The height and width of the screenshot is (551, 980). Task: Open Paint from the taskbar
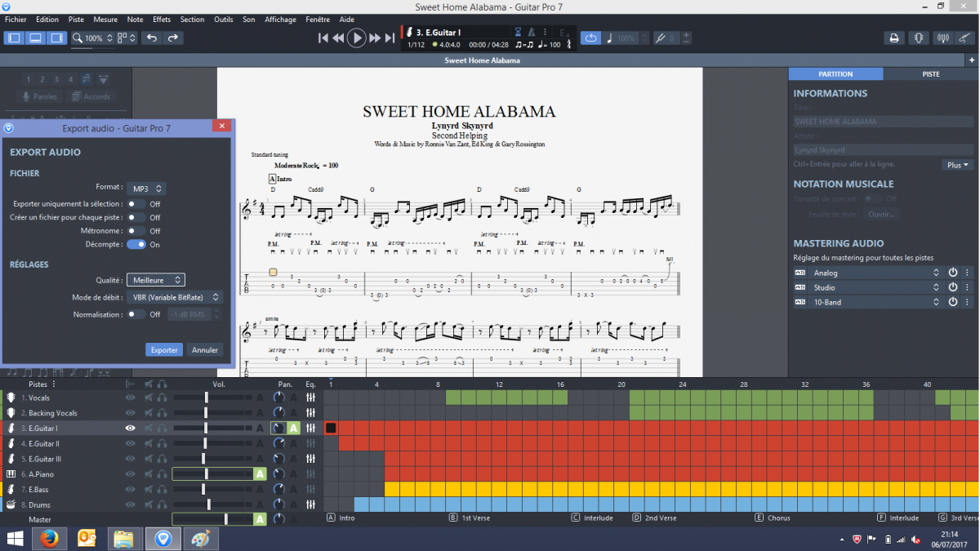point(199,539)
